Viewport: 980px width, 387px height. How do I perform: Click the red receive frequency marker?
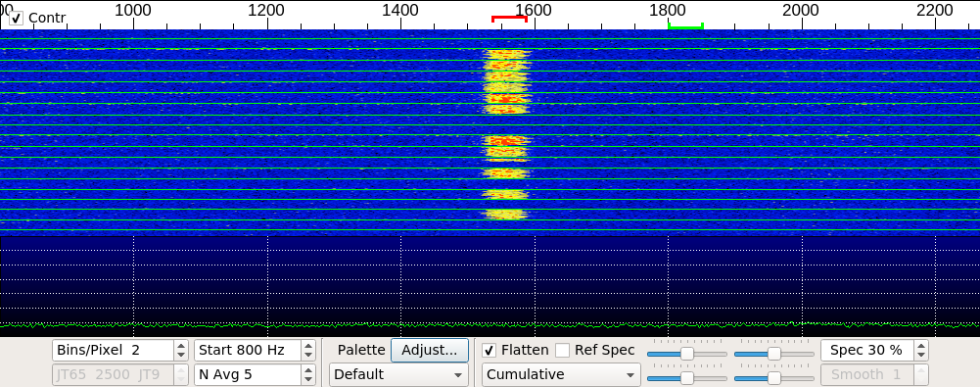pyautogui.click(x=509, y=19)
